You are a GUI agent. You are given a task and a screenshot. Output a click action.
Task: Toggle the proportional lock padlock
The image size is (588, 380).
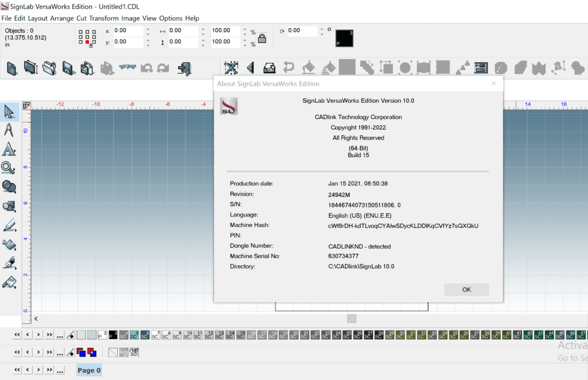pyautogui.click(x=262, y=38)
